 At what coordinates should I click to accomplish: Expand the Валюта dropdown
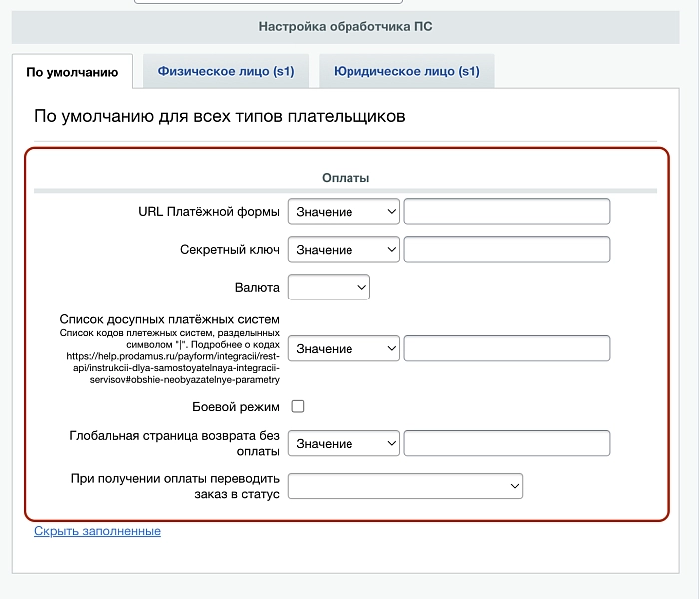[x=329, y=287]
